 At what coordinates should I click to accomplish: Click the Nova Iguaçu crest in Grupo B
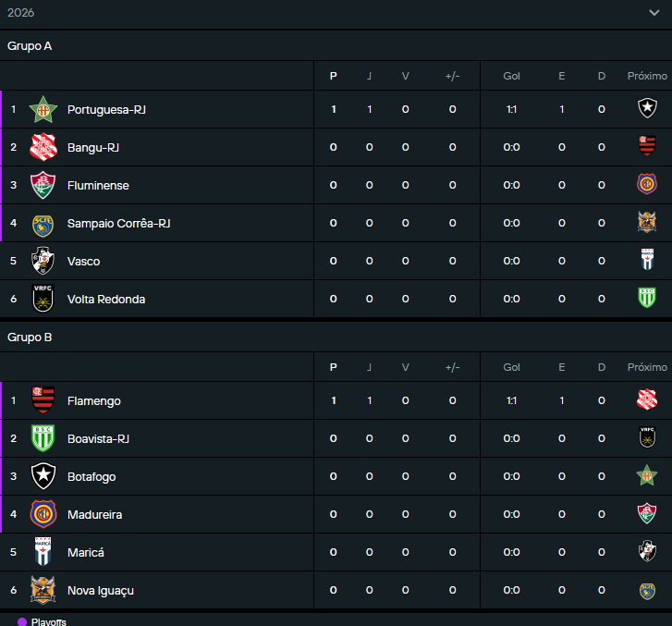click(x=43, y=590)
